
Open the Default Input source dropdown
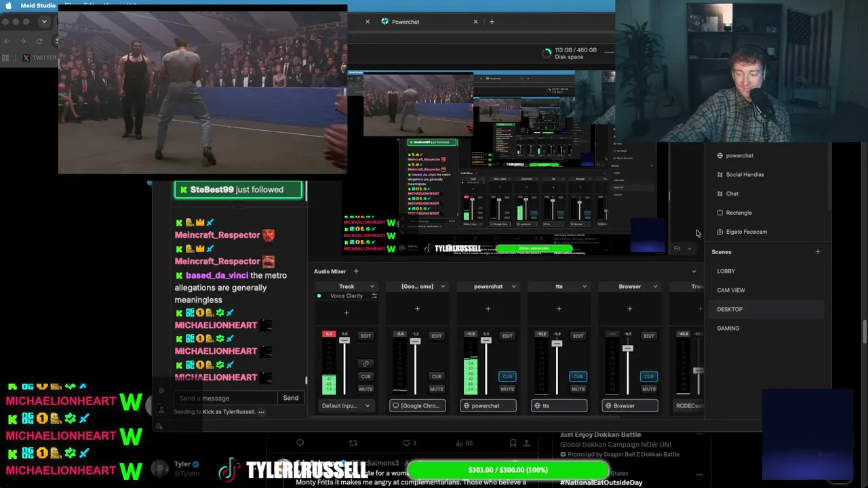[x=346, y=406]
